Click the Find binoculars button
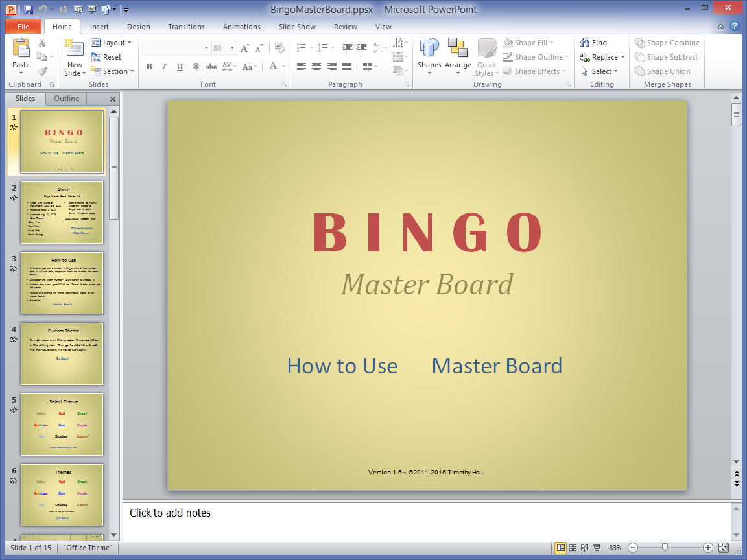Image resolution: width=747 pixels, height=560 pixels. click(x=593, y=43)
